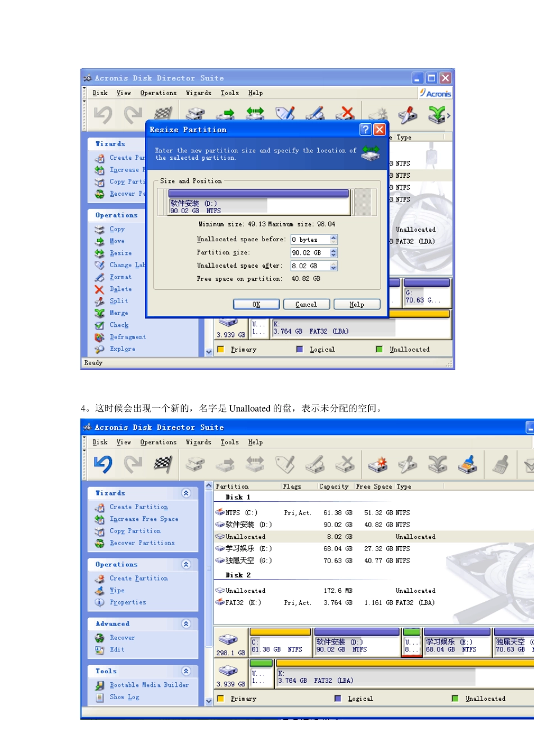Click the question-mark help button on the Resize Partition title bar
534x756 pixels.
[365, 129]
